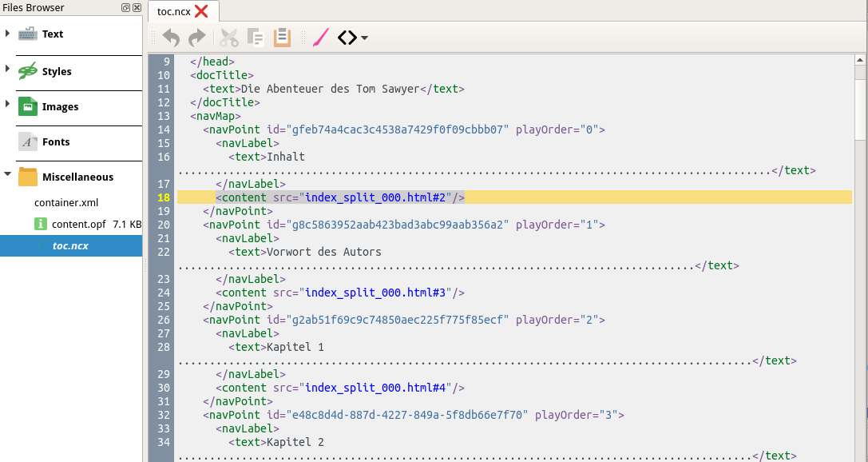Select the Fonts category
The width and height of the screenshot is (868, 462).
pyautogui.click(x=56, y=141)
